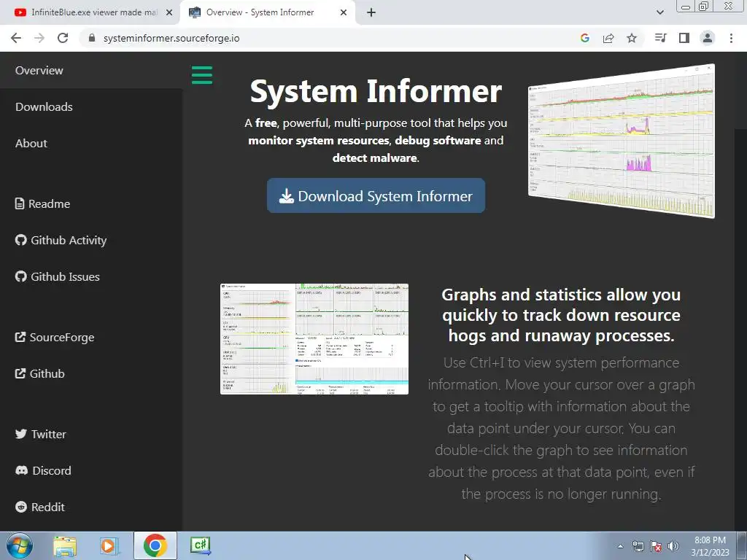Click the Windows Start orb
Screen dimensions: 747x560
tap(20, 545)
